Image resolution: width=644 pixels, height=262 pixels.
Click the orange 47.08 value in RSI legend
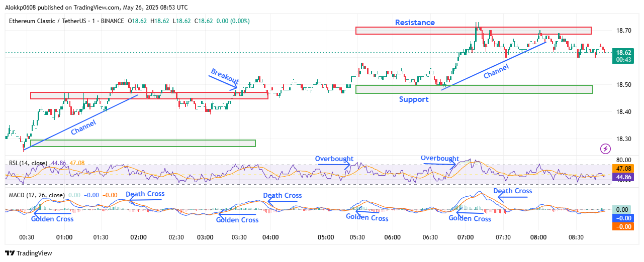pos(77,163)
